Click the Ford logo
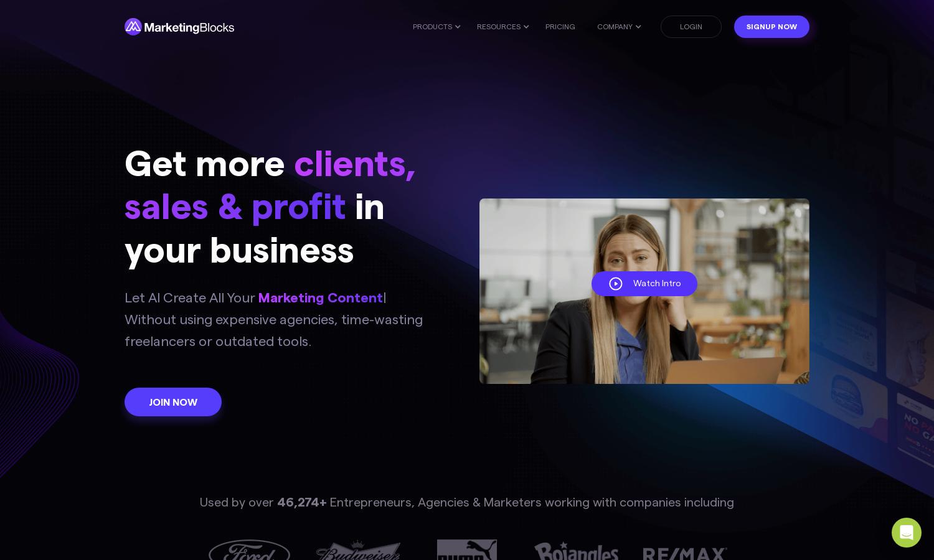Viewport: 934px width, 560px height. pyautogui.click(x=249, y=550)
